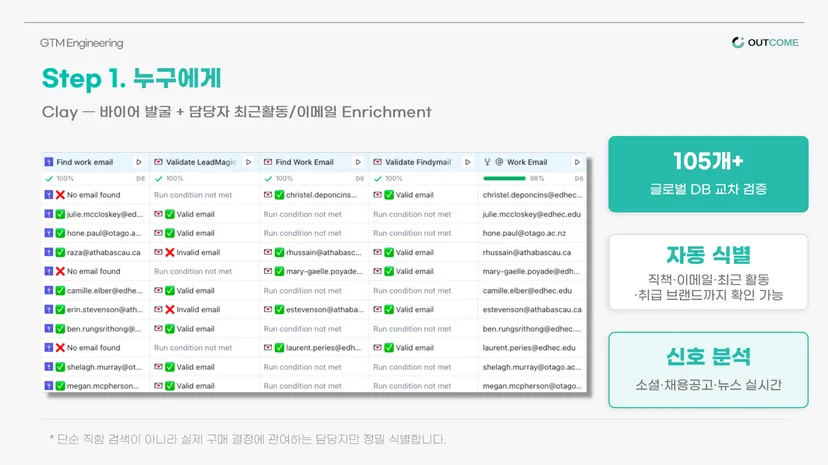Click green check beside julie.mccloskey@ed...
The height and width of the screenshot is (465, 828).
click(60, 214)
